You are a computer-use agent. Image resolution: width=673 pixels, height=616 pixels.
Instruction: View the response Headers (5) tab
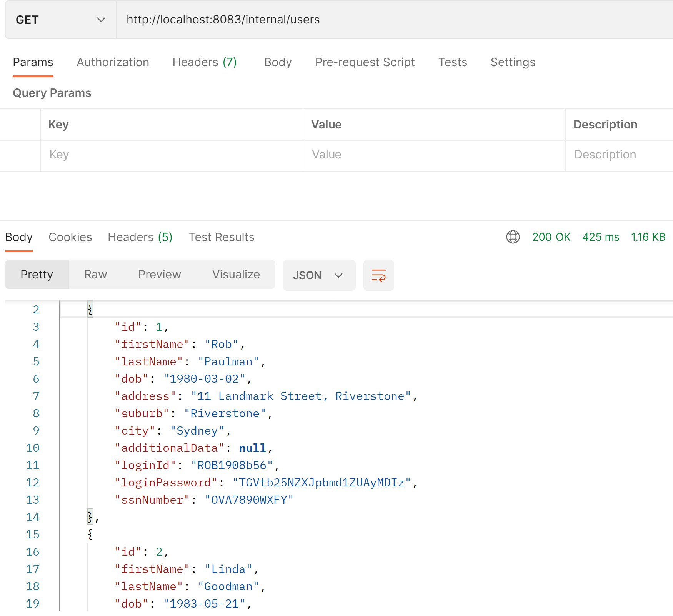point(140,237)
